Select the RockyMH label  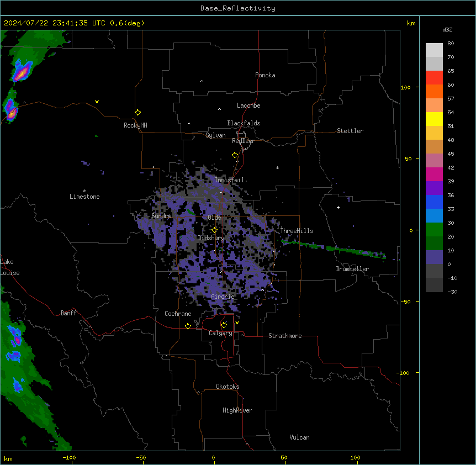click(x=135, y=125)
